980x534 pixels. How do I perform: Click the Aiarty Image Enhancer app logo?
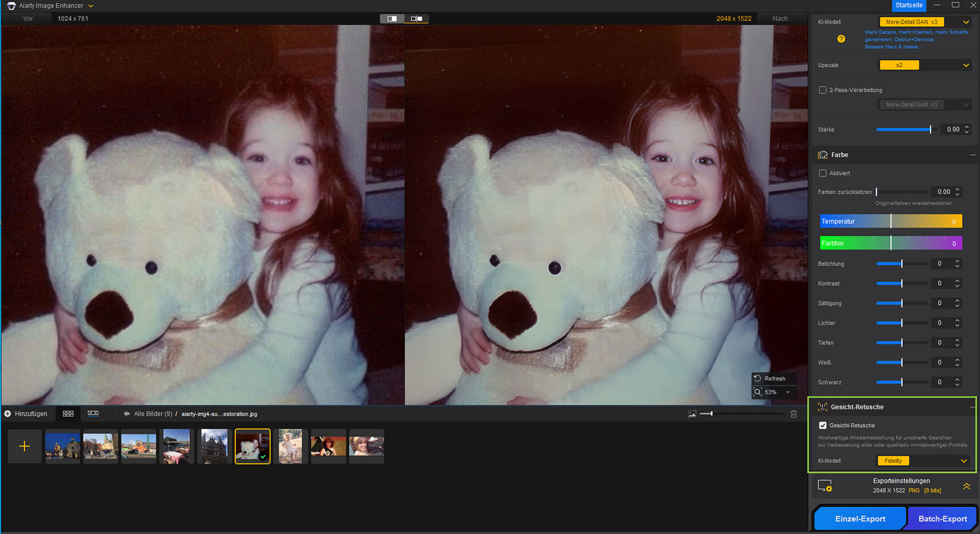(11, 6)
